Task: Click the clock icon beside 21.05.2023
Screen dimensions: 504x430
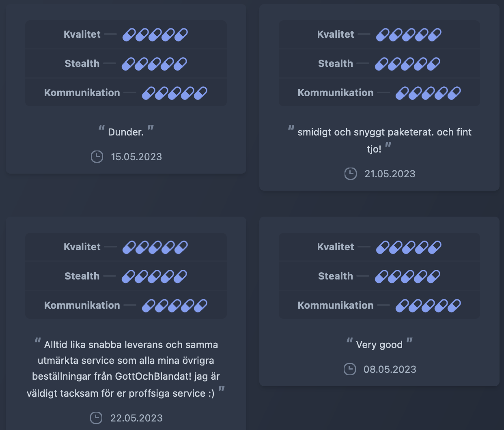Action: pos(351,174)
